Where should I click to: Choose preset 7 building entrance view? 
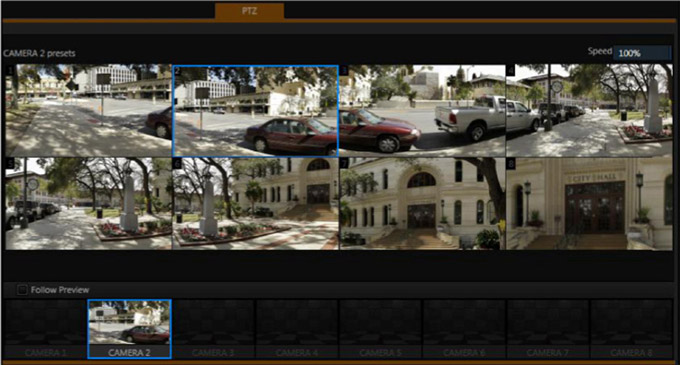(422, 204)
